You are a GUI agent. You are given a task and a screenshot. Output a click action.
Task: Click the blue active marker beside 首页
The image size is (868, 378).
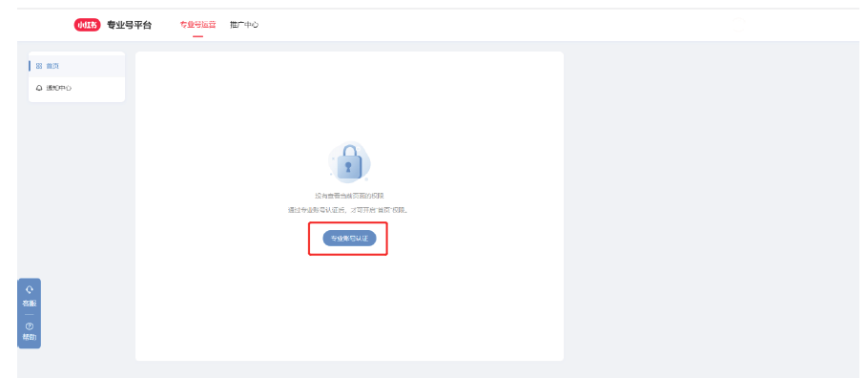click(x=30, y=66)
